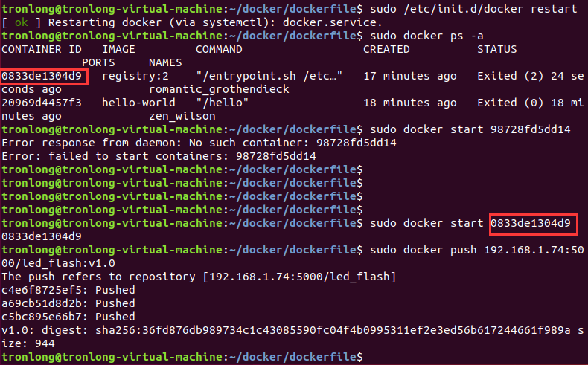The height and width of the screenshot is (365, 588).
Task: Click the 'Exited (2)' status text
Action: (511, 76)
